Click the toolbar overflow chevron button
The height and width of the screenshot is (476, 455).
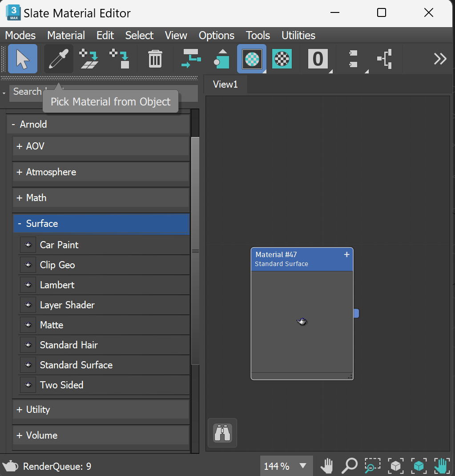coord(439,58)
